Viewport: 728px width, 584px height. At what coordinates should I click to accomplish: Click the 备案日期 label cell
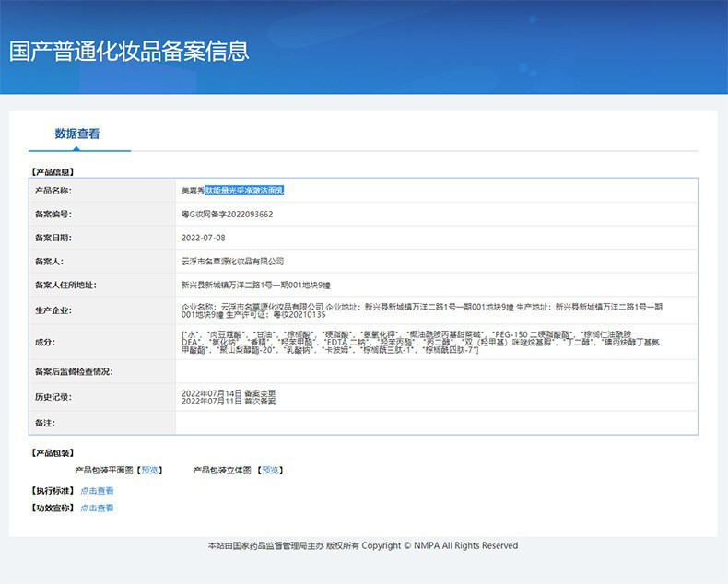coord(102,238)
